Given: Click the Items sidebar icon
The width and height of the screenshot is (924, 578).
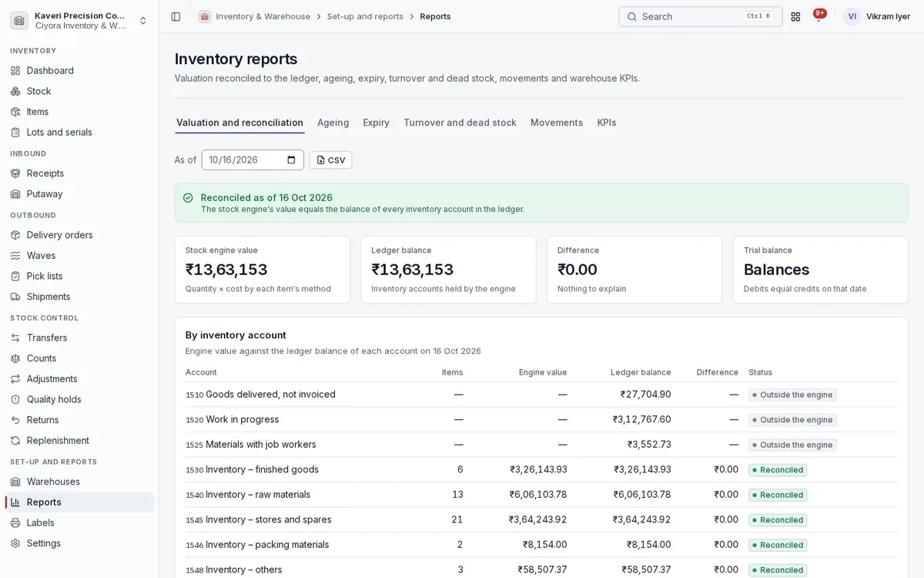Looking at the screenshot, I should (15, 112).
